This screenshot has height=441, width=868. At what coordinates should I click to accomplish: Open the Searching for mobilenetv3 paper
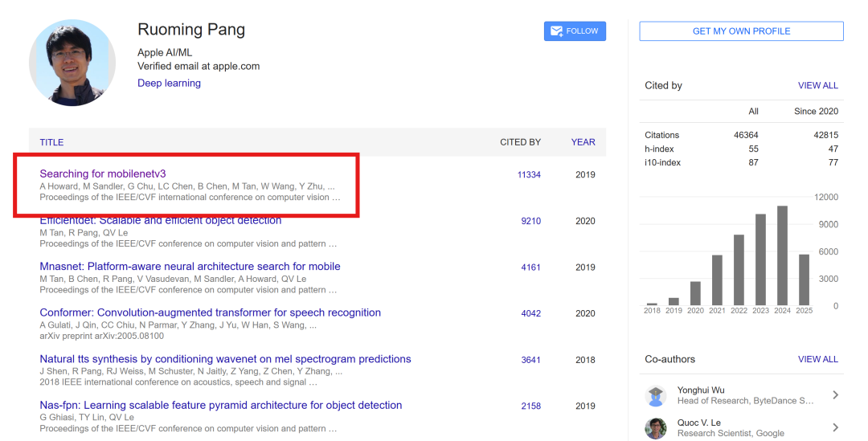[x=102, y=174]
